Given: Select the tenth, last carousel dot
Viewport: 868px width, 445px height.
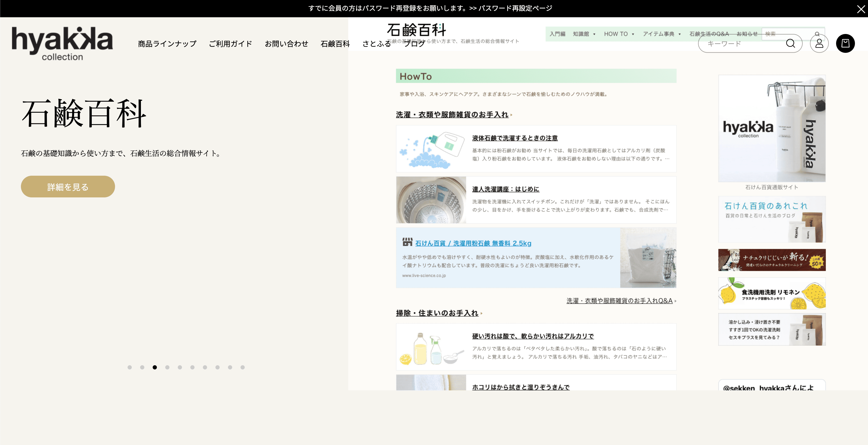Looking at the screenshot, I should [x=243, y=367].
